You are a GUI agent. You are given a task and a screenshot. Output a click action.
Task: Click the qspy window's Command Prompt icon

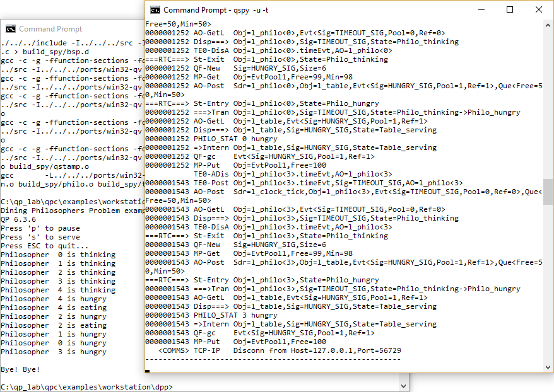(155, 9)
